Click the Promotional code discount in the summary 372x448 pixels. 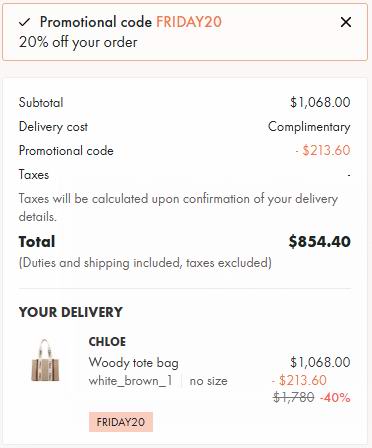pyautogui.click(x=323, y=150)
